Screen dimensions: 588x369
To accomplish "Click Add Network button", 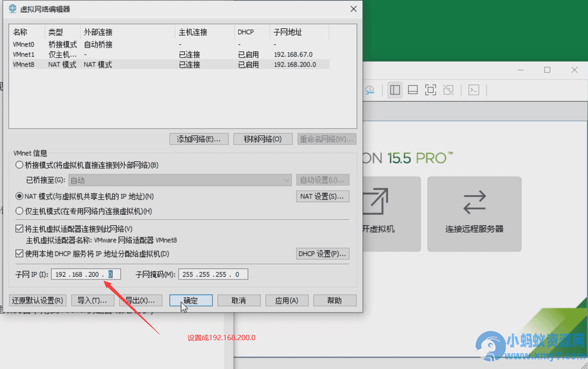I will (199, 139).
